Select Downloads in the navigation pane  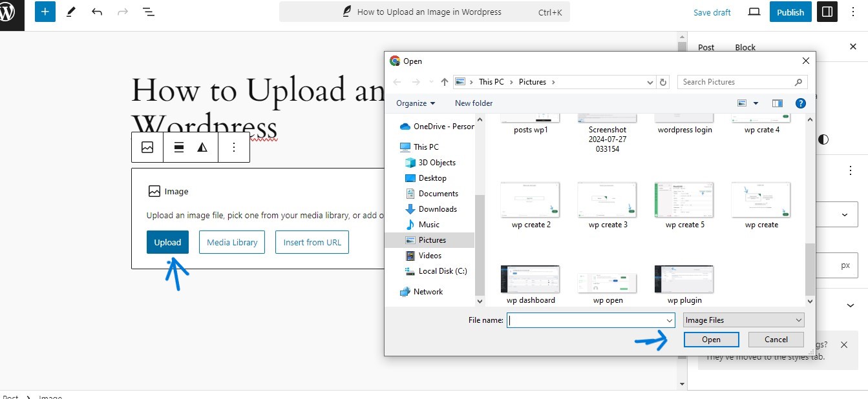[431, 209]
